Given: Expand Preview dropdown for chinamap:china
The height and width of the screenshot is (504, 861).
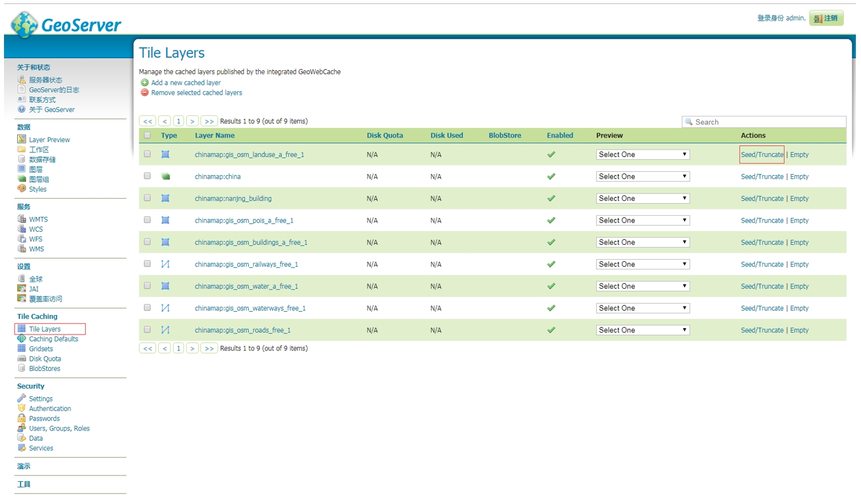Looking at the screenshot, I should 642,177.
